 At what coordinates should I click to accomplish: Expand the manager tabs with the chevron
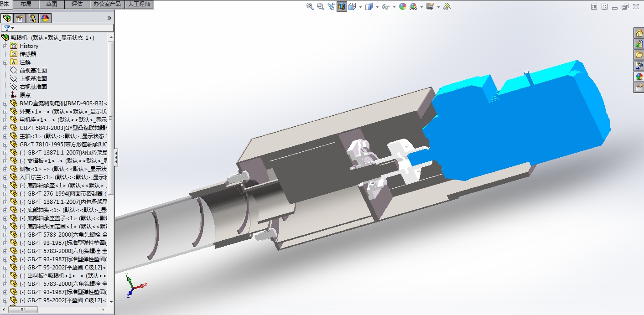(x=109, y=18)
